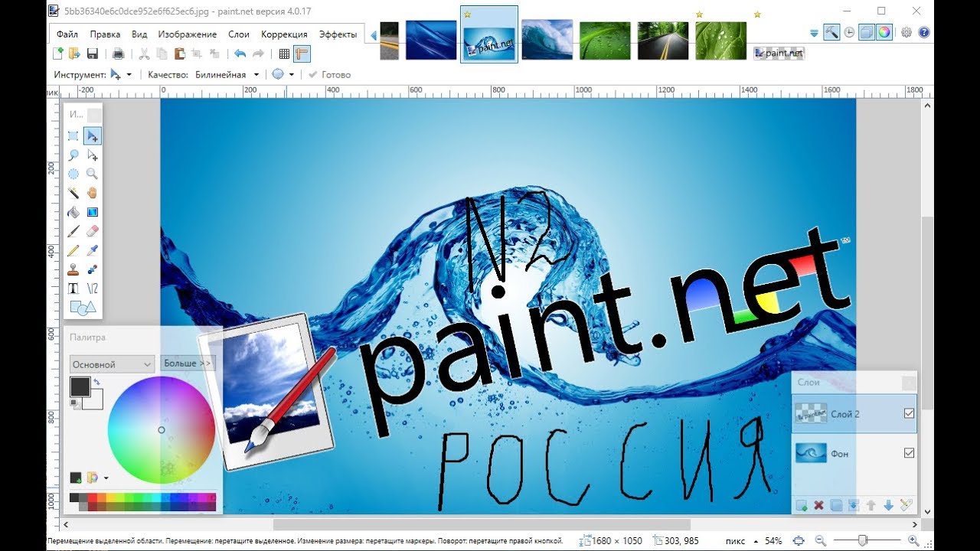Click the settings gear icon
Image resolution: width=980 pixels, height=551 pixels.
(906, 32)
